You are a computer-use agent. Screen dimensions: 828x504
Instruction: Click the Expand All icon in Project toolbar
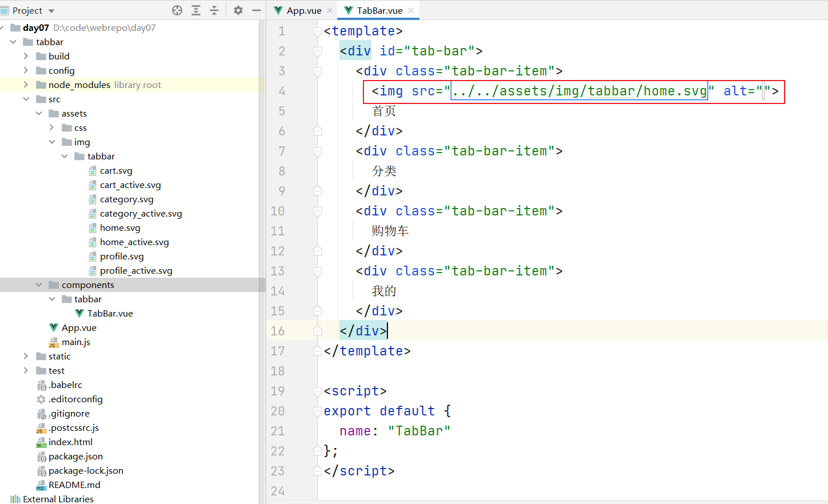pyautogui.click(x=196, y=10)
